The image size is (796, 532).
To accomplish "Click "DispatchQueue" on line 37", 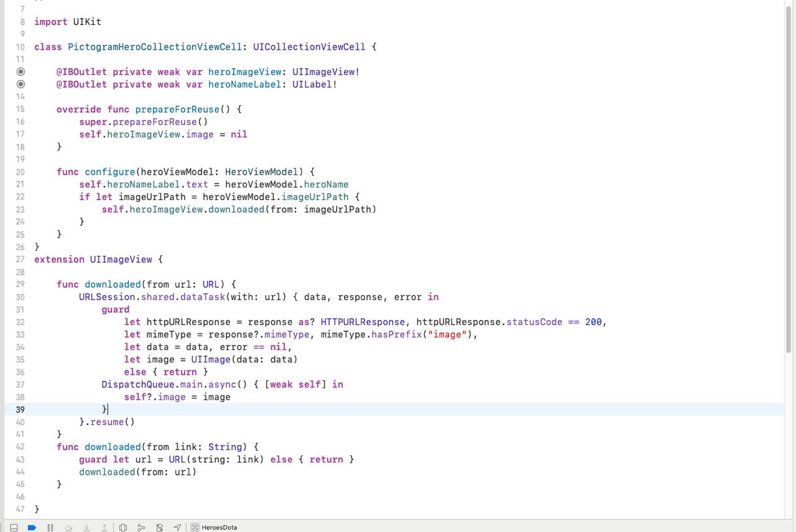I will 138,384.
